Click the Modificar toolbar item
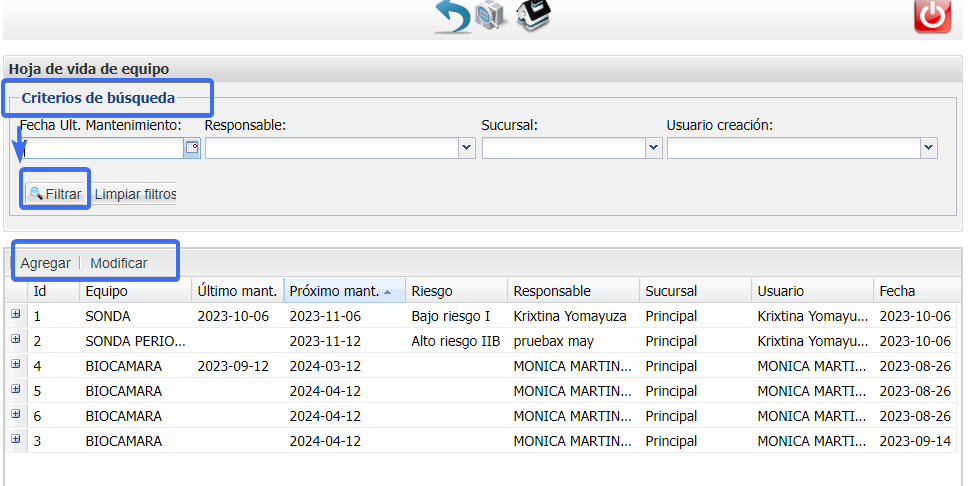The height and width of the screenshot is (486, 971). click(119, 263)
